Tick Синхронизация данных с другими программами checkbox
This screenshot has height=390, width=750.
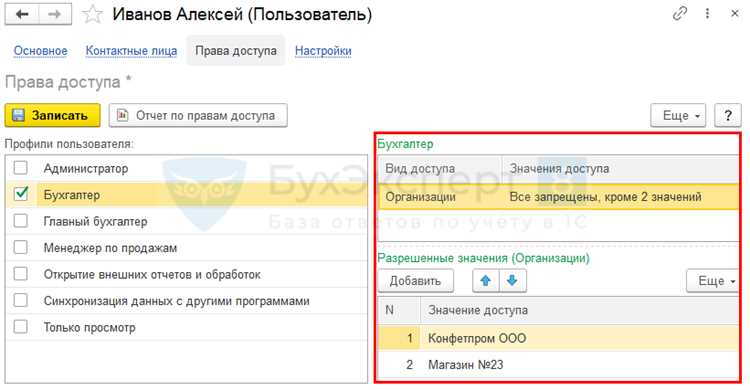21,301
